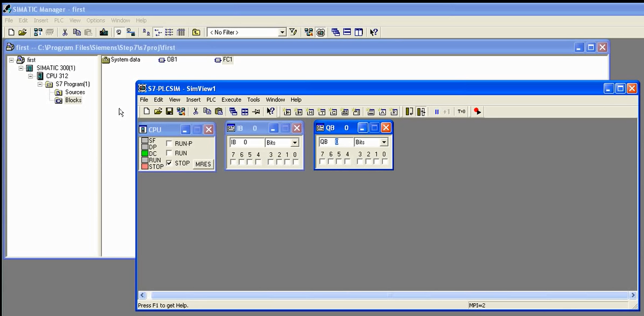Select the FC1 block

pos(223,59)
